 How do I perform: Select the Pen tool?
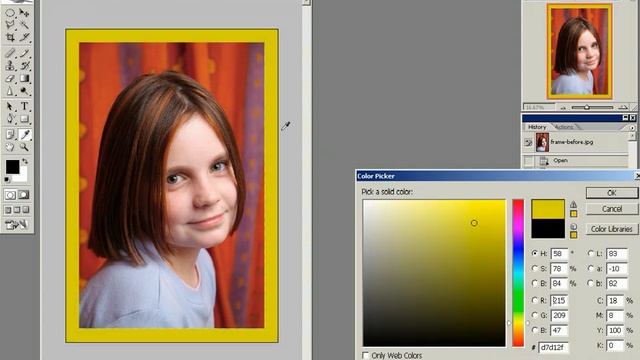(x=10, y=119)
